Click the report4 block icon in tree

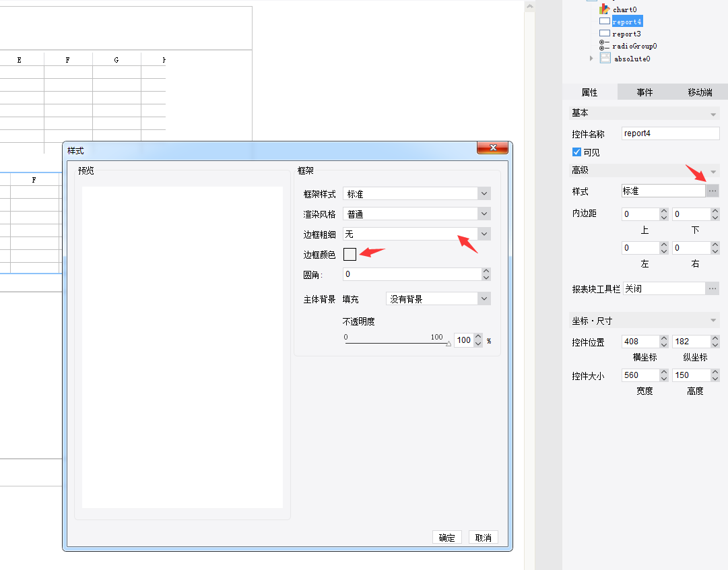[605, 22]
